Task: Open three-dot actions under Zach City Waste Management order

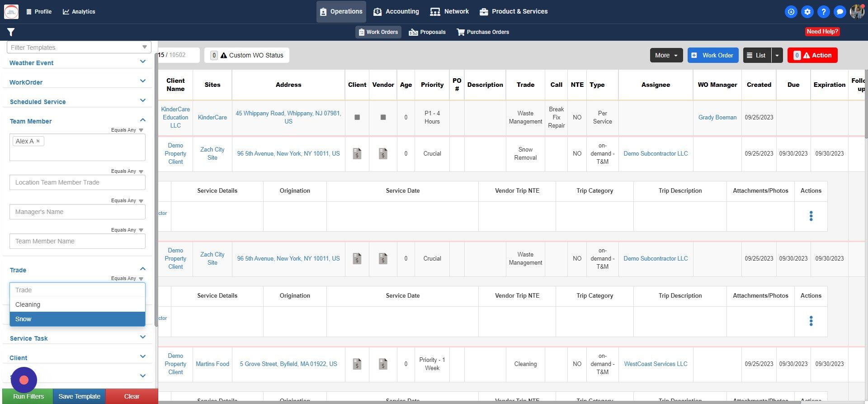Action: point(811,321)
